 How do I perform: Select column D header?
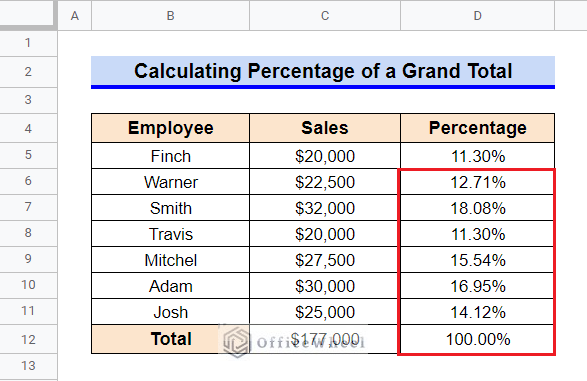(477, 15)
